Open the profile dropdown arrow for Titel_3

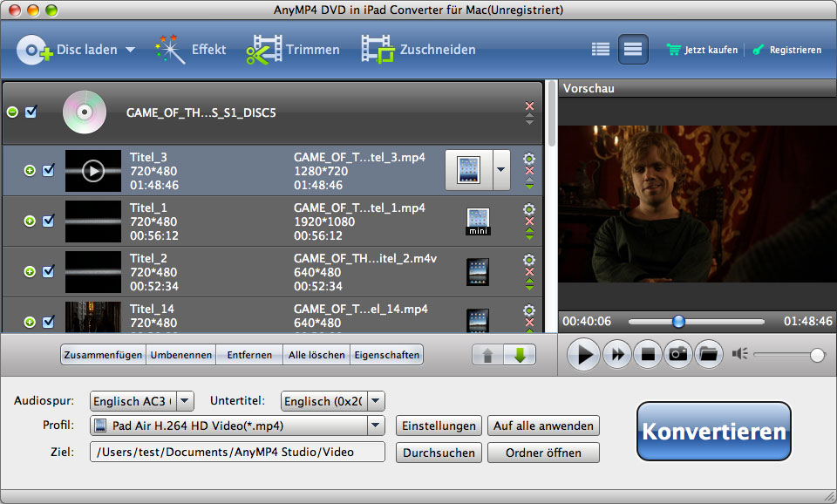click(x=501, y=170)
